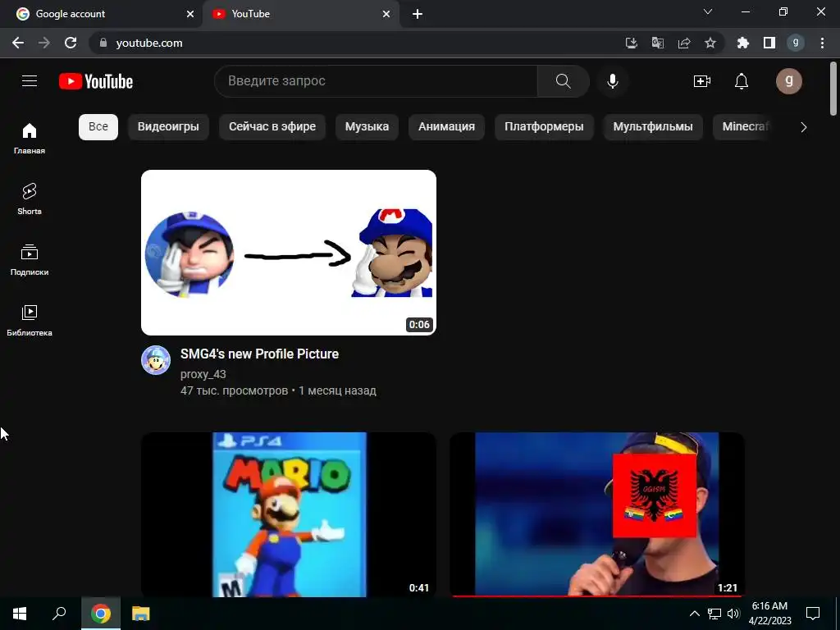
Task: Open video title SMG4's new Profile Picture
Action: click(259, 354)
